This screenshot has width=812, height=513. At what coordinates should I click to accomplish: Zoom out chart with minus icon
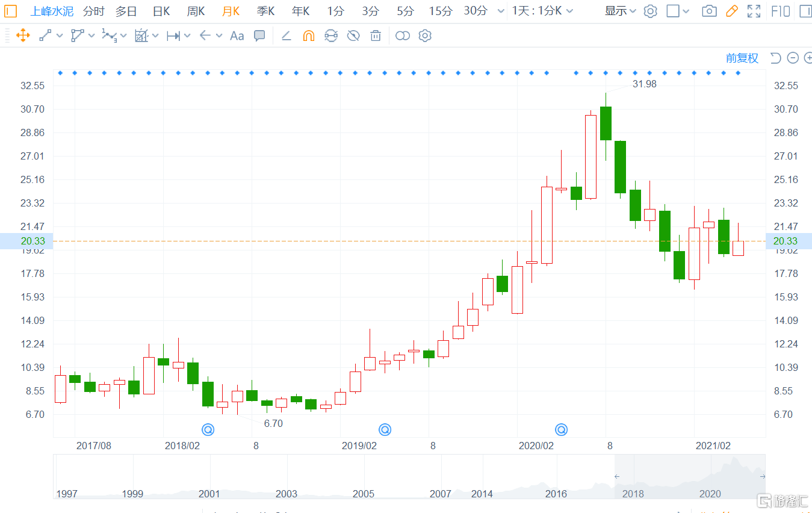click(x=793, y=58)
